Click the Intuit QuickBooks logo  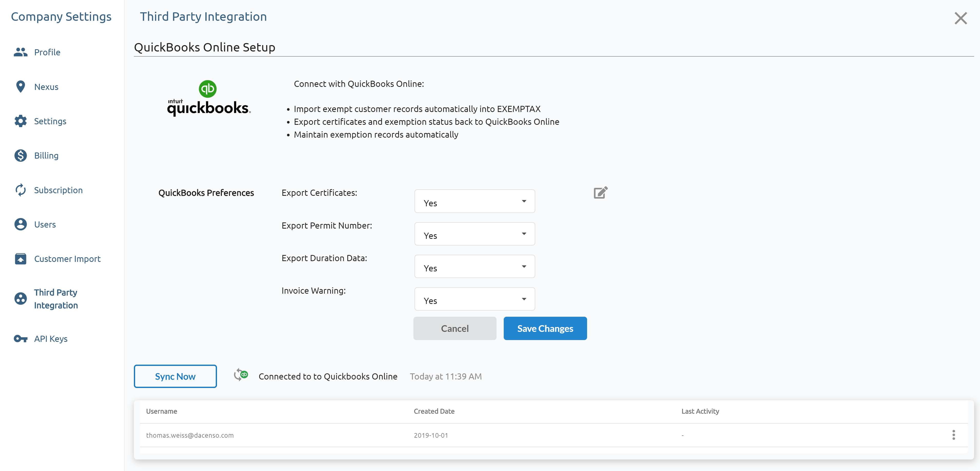(209, 98)
